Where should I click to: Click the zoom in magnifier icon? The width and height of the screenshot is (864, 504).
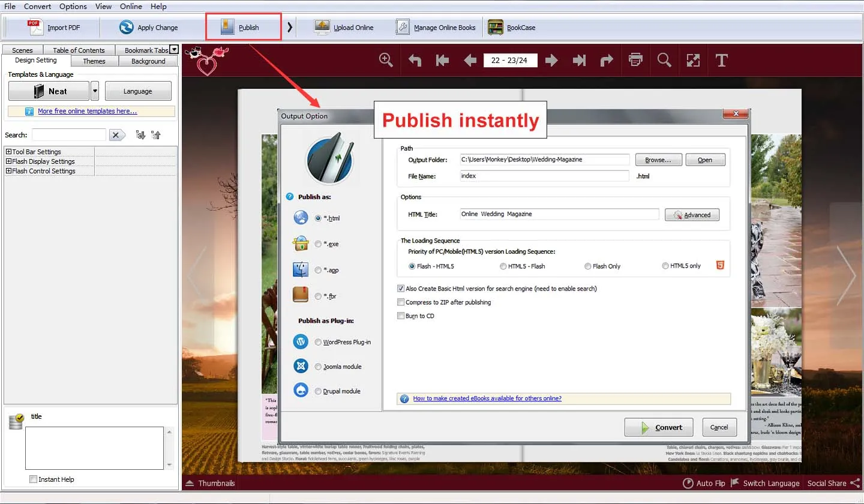386,60
